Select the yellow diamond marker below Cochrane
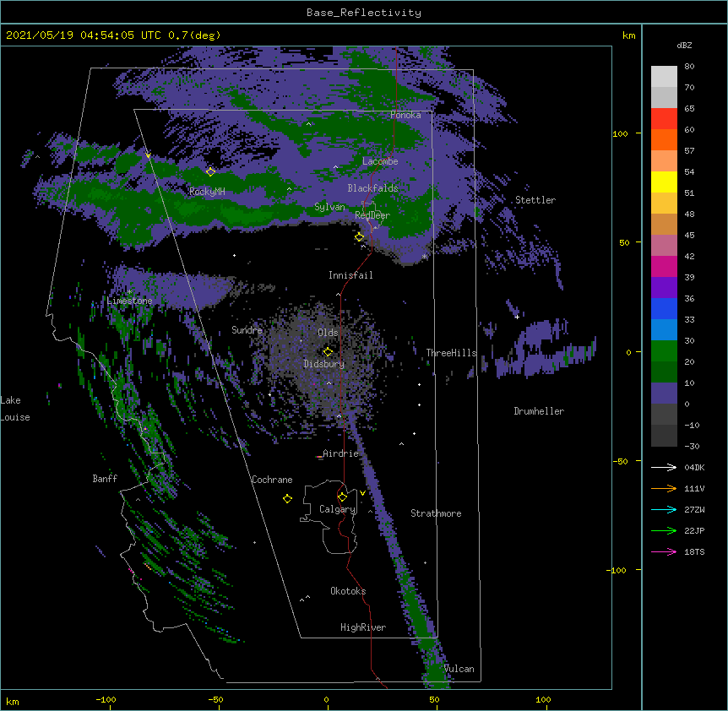The image size is (728, 711). click(287, 498)
